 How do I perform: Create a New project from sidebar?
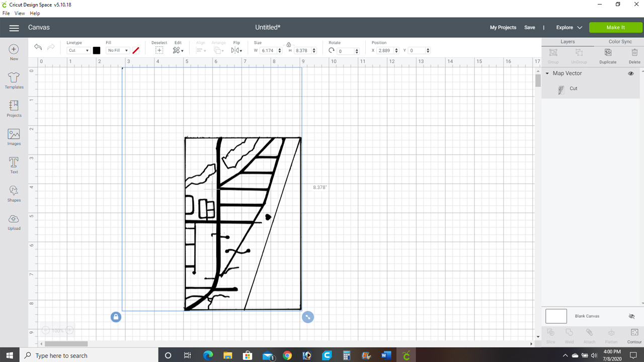click(14, 52)
